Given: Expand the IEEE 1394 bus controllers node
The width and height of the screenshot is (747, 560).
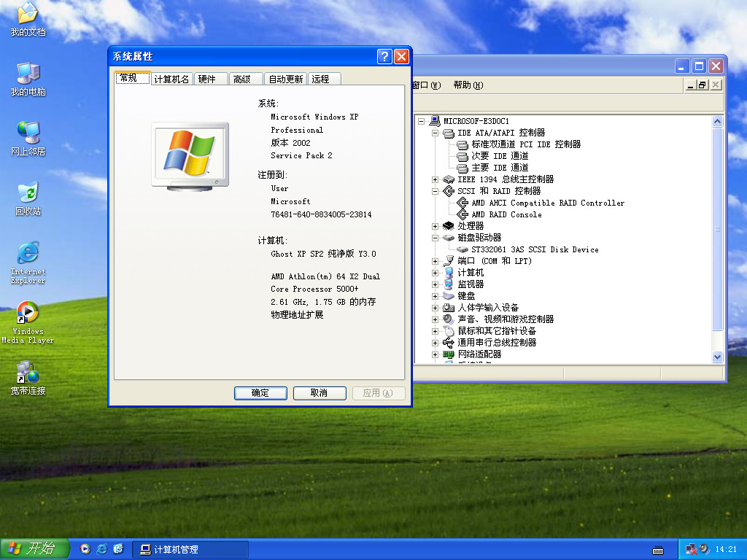Looking at the screenshot, I should [436, 179].
